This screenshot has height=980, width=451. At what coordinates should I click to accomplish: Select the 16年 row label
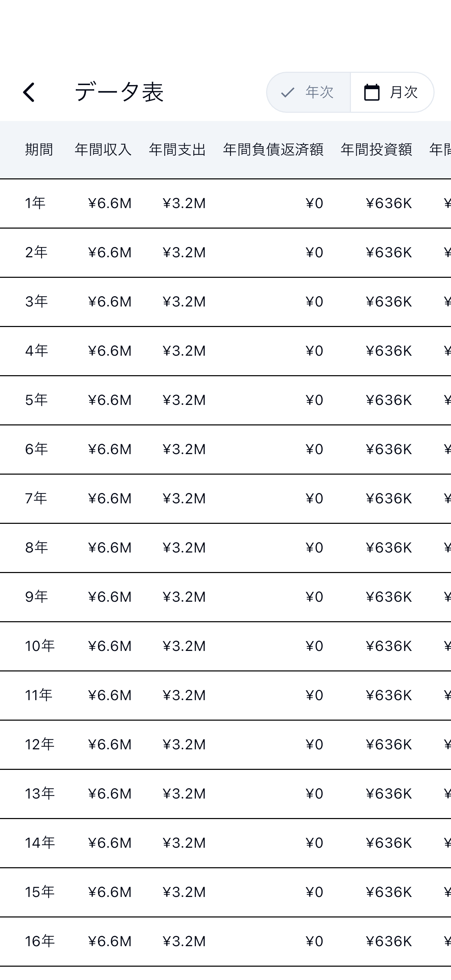tap(40, 941)
